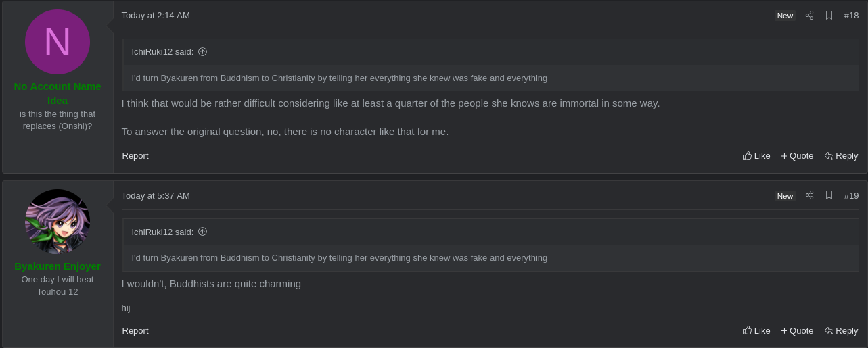
Task: Jump to quoted post arrow in post #18
Action: pos(202,51)
